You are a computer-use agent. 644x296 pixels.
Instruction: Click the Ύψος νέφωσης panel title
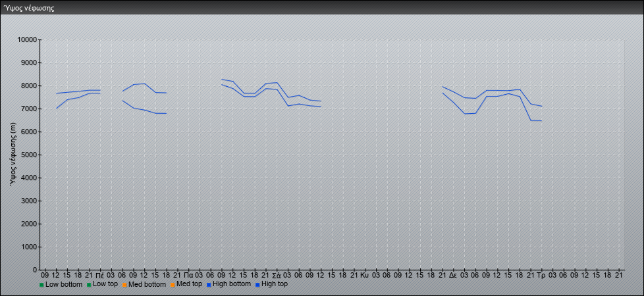point(28,8)
